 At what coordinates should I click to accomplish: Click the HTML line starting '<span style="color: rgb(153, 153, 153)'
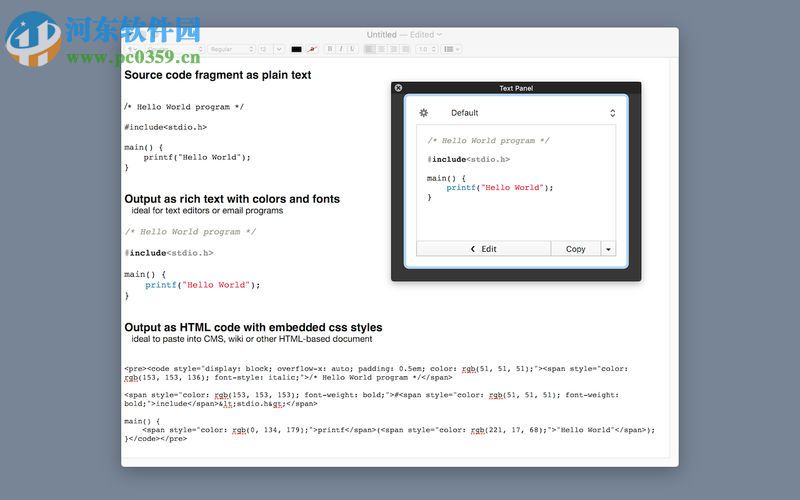[371, 395]
